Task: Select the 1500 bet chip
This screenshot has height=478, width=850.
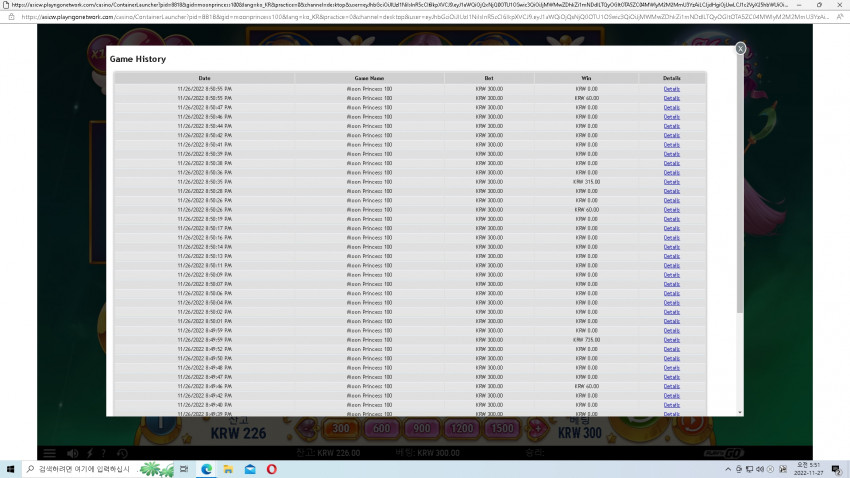Action: tap(501, 429)
